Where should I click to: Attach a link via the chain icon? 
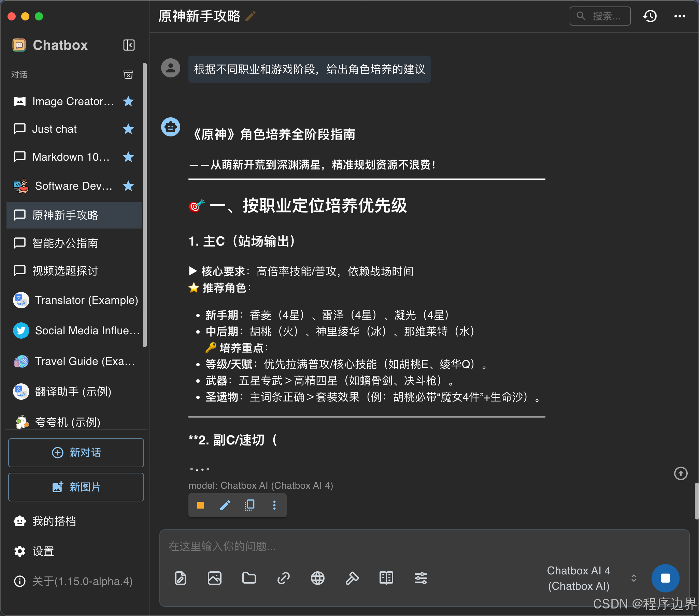pos(284,578)
